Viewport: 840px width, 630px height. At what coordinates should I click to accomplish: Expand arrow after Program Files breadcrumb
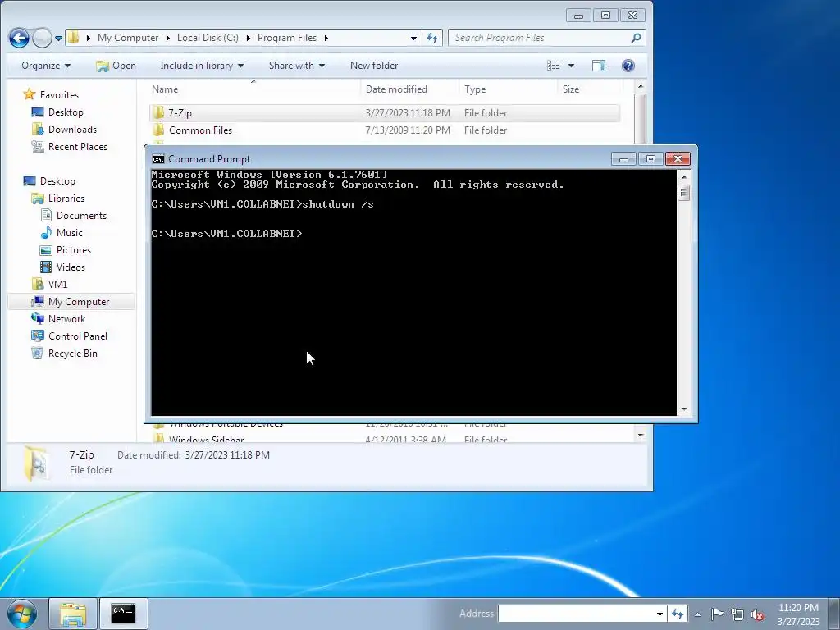326,38
